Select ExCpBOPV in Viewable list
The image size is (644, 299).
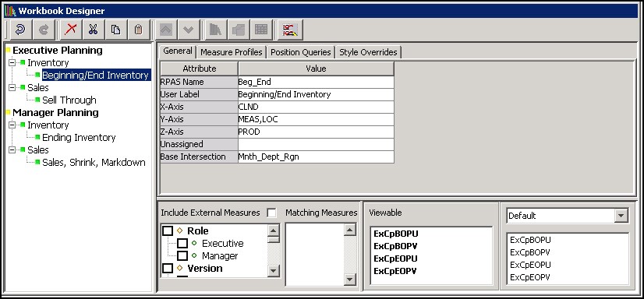[395, 247]
